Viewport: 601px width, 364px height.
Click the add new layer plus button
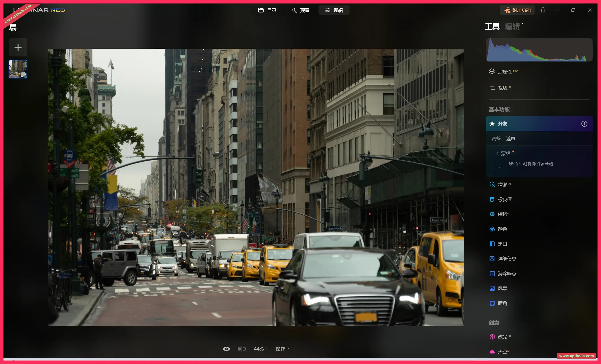18,47
